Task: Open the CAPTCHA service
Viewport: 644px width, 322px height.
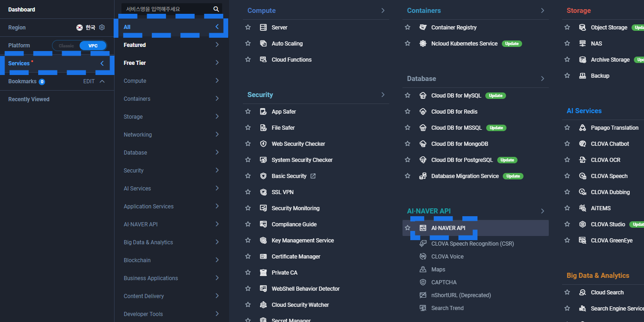Action: pyautogui.click(x=444, y=282)
